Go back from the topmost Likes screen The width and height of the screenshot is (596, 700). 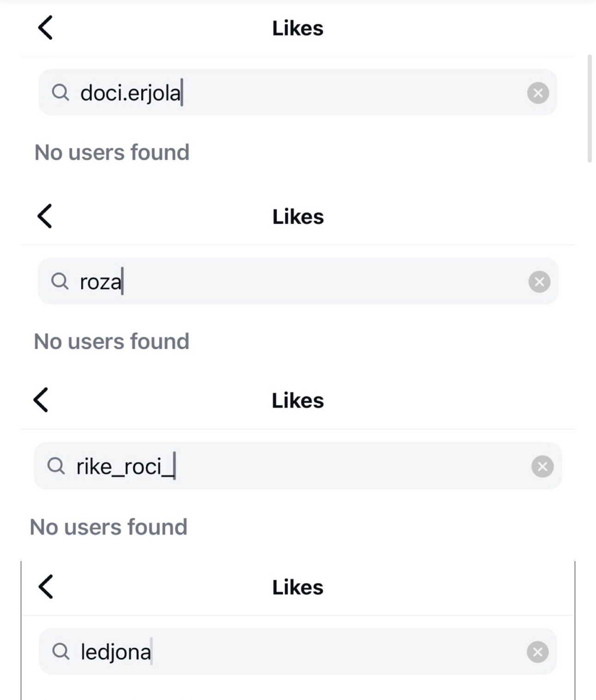tap(45, 28)
